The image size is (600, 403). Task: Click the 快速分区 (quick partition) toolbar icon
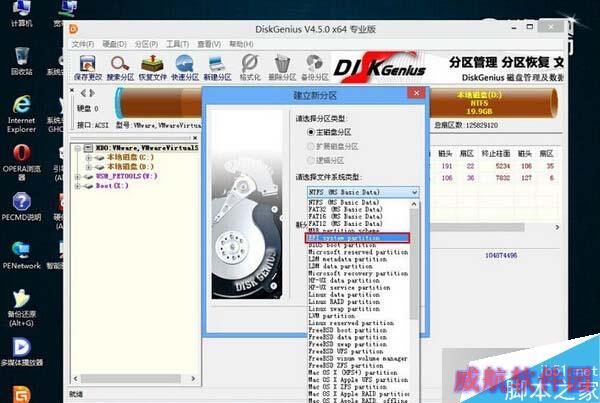click(x=185, y=67)
